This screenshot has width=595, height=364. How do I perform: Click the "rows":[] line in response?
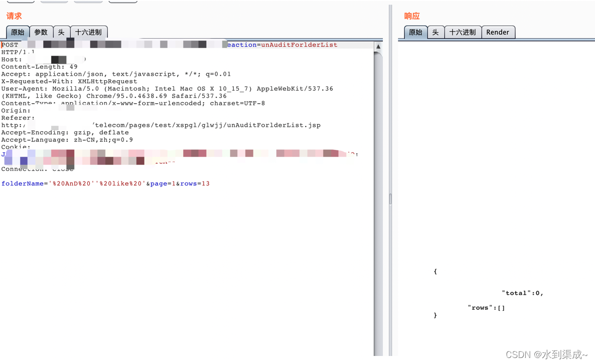(x=486, y=307)
